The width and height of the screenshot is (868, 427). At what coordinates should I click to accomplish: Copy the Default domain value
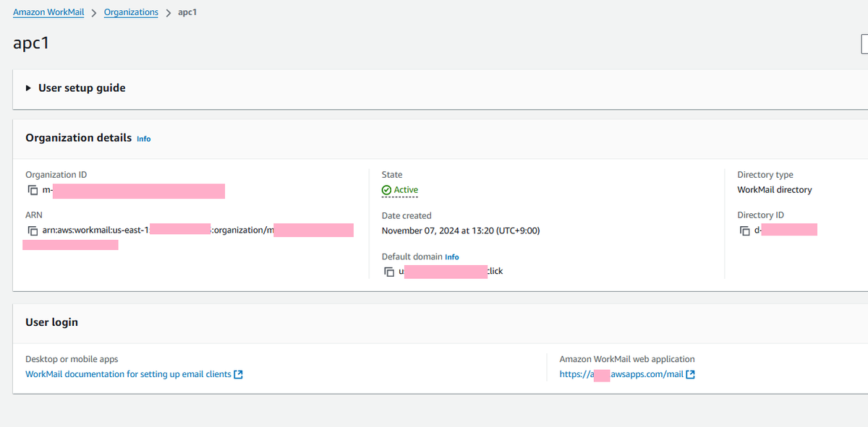coord(389,272)
